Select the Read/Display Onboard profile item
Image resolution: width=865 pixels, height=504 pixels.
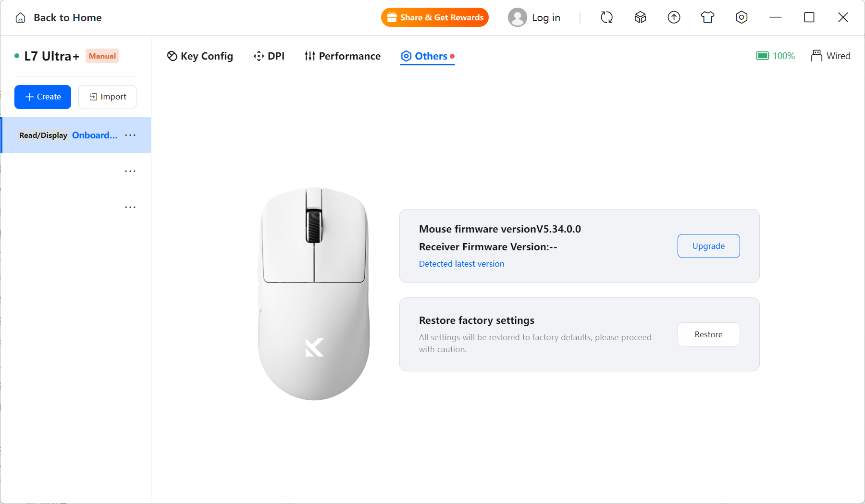pos(76,135)
